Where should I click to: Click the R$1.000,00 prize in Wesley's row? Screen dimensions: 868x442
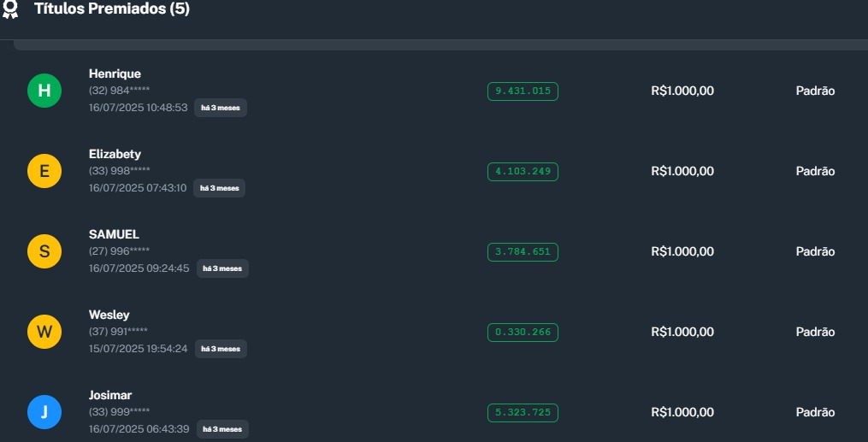[x=682, y=332]
